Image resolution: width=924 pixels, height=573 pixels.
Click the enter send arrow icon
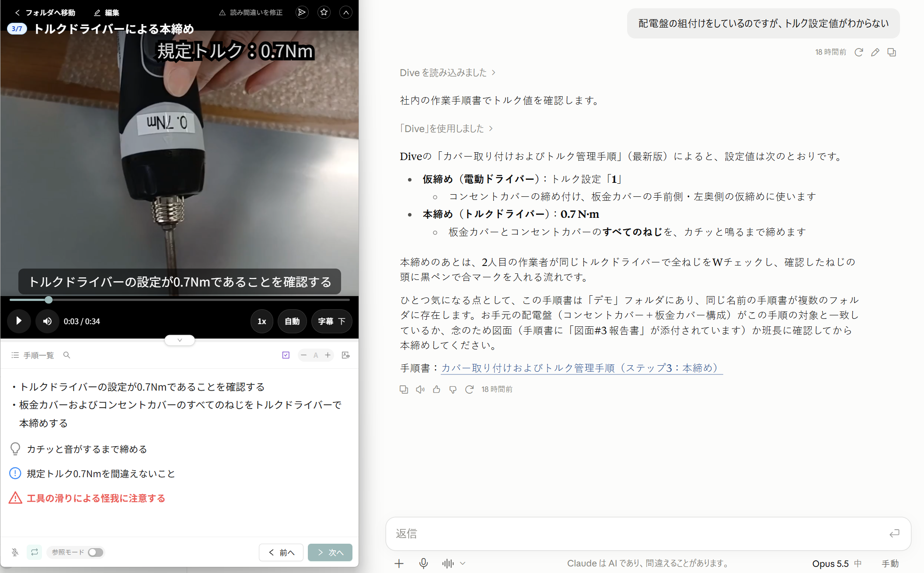coord(894,533)
